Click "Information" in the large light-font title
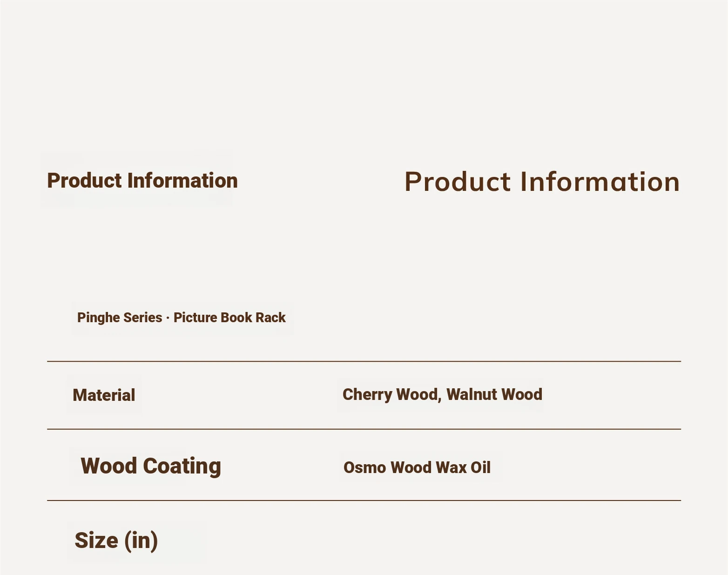 (600, 182)
